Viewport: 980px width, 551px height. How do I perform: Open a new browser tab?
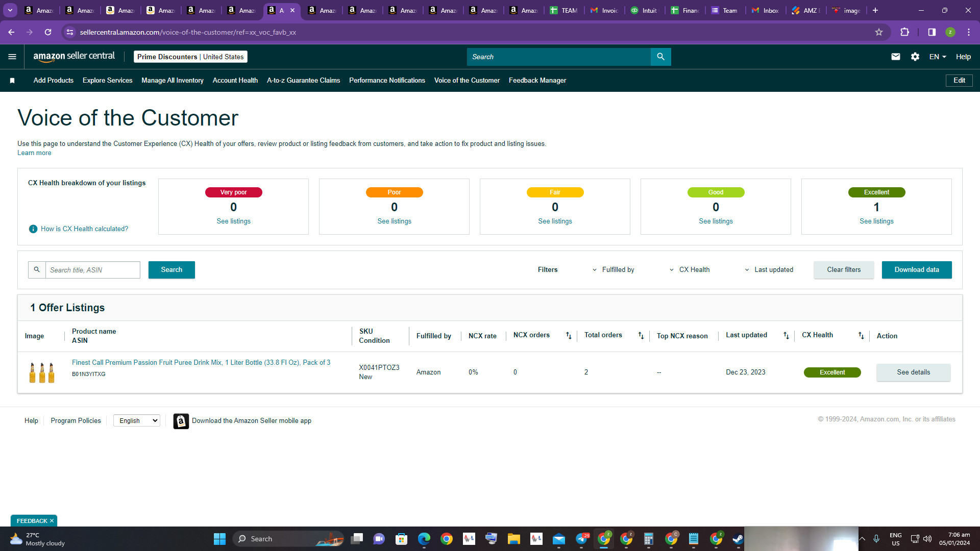click(875, 10)
